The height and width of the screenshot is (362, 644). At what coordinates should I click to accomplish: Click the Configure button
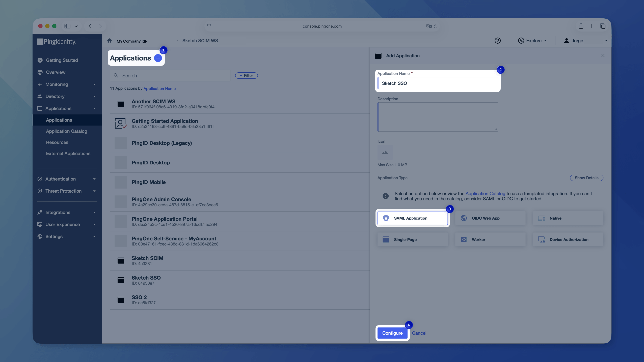(x=392, y=333)
